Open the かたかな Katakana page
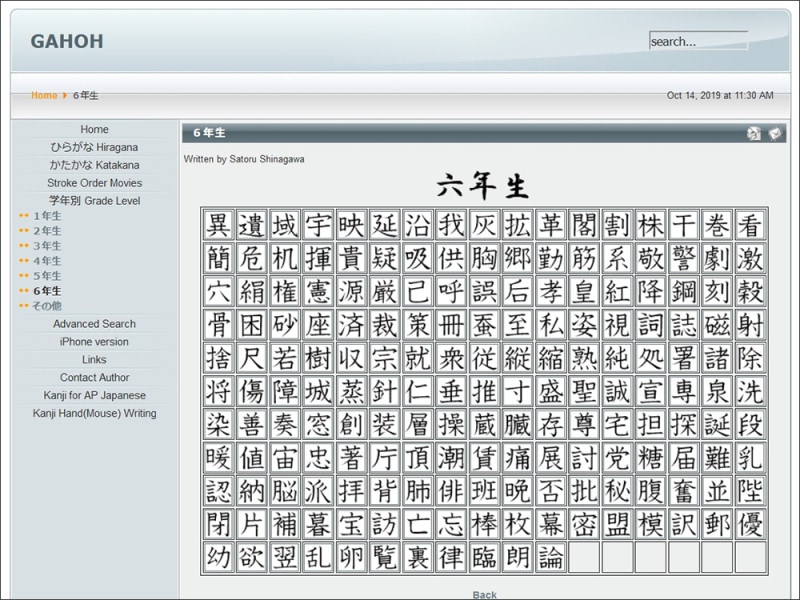The height and width of the screenshot is (600, 800). 94,164
